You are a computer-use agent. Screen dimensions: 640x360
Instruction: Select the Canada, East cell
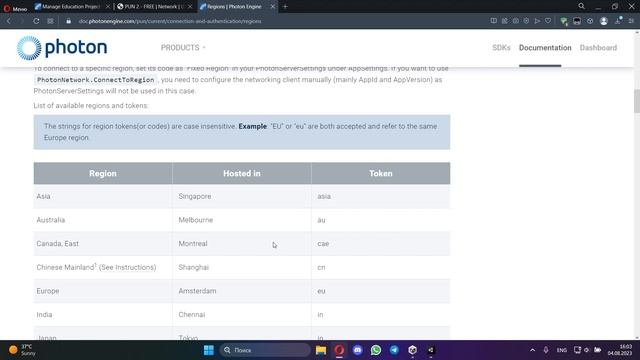click(x=103, y=244)
